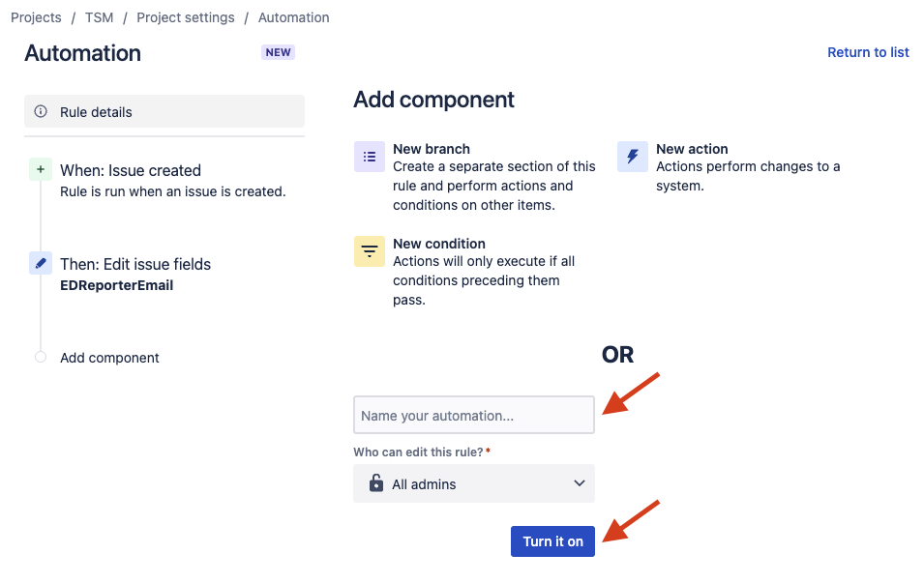924x583 pixels.
Task: Choose the New action component title
Action: click(x=692, y=149)
